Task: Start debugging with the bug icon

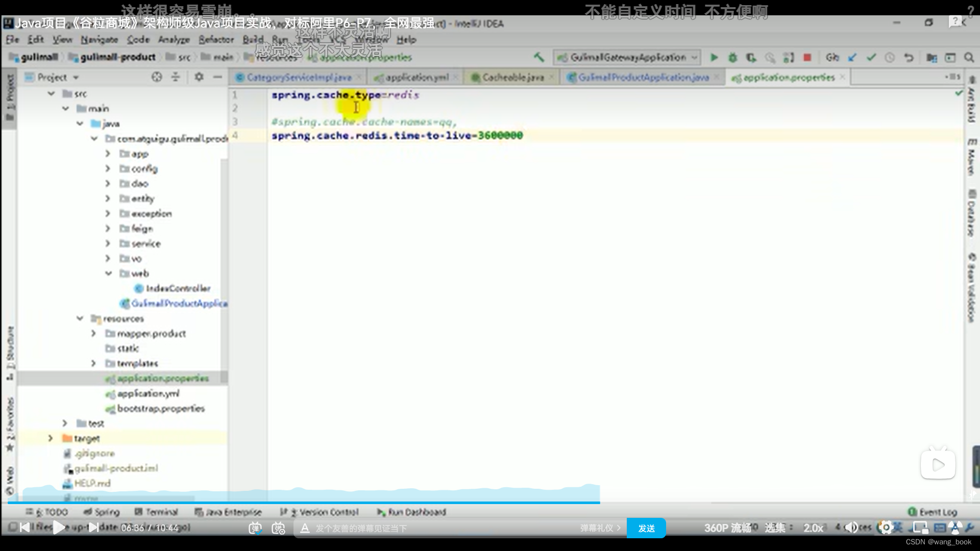Action: coord(732,57)
